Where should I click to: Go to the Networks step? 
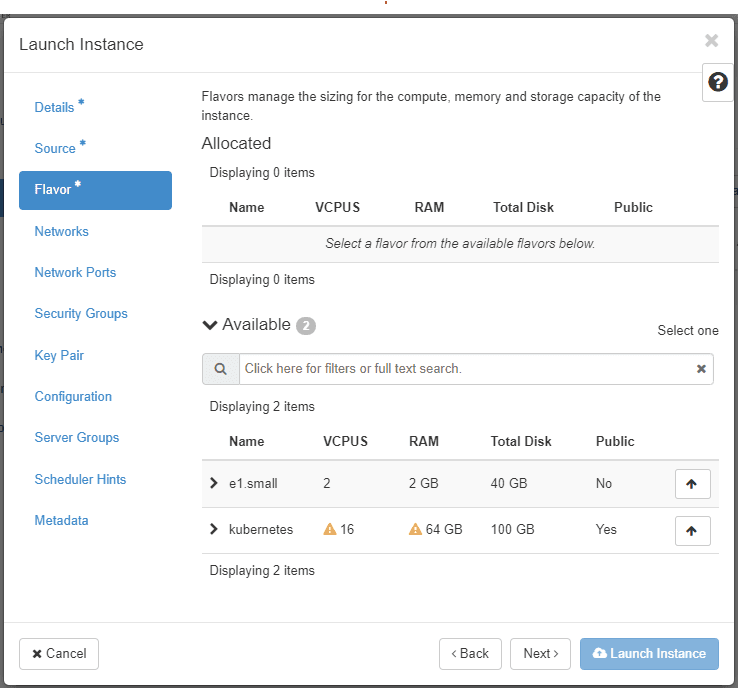click(x=61, y=231)
